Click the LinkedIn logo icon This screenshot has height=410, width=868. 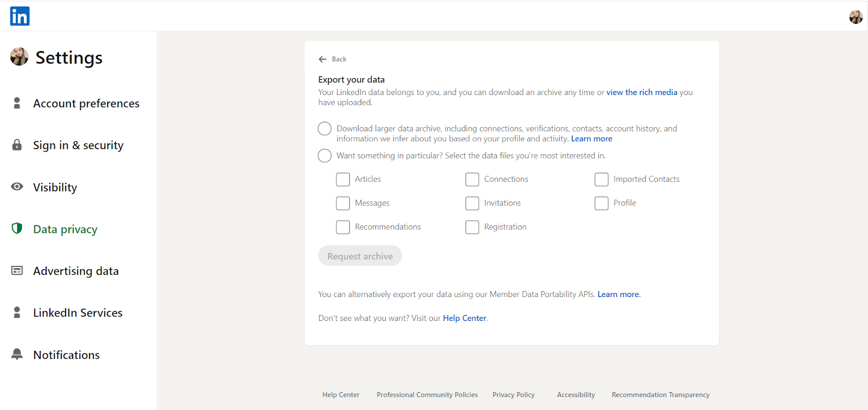[20, 16]
